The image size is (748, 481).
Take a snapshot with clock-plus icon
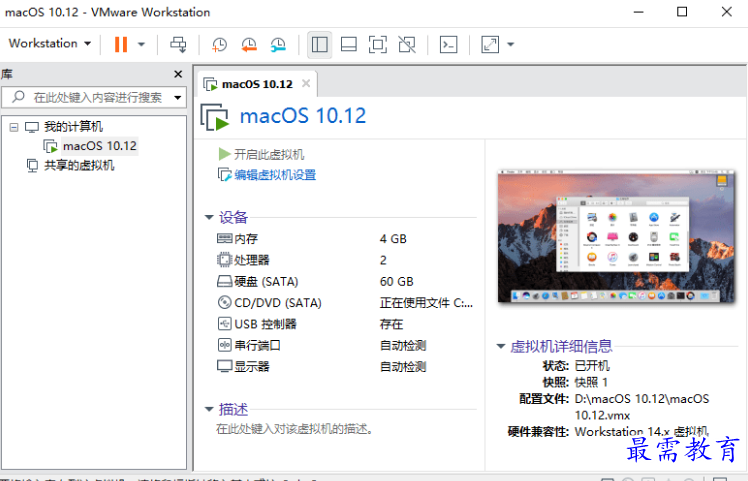(x=219, y=44)
